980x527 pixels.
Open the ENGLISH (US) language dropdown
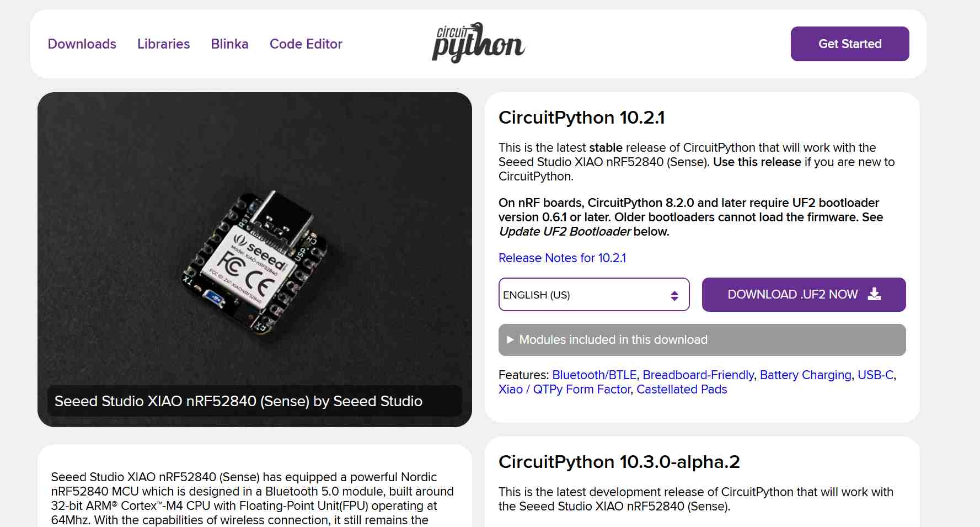[x=594, y=295]
